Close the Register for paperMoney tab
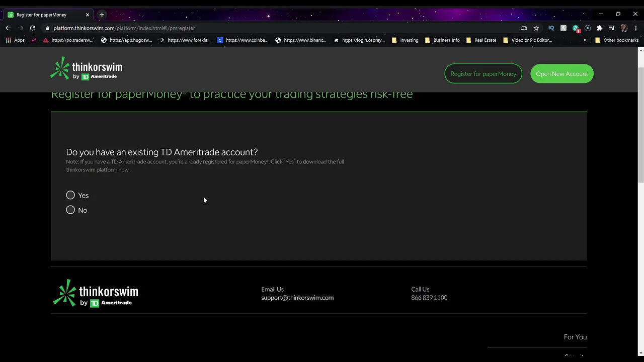This screenshot has width=644, height=362. coord(87,15)
